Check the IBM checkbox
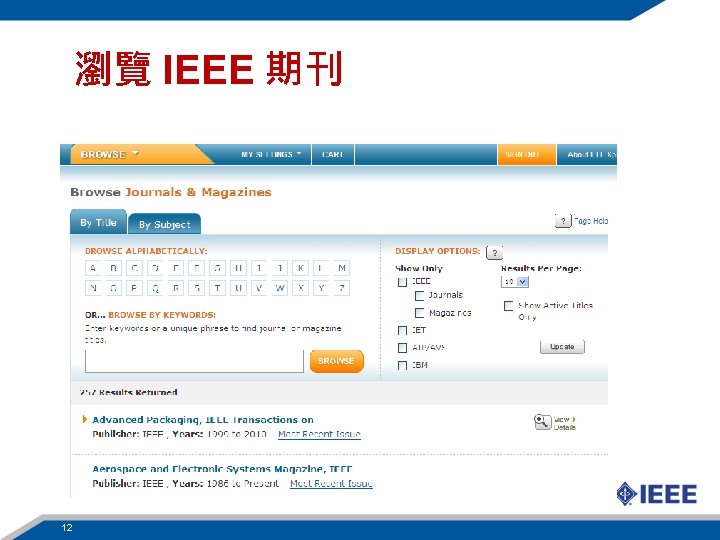 click(x=402, y=366)
